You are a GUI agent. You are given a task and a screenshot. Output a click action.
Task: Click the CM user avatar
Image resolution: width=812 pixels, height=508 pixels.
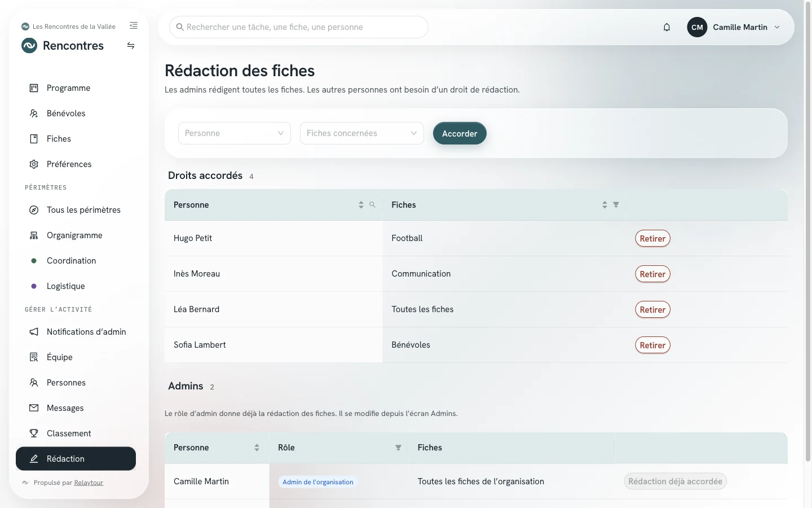coord(697,27)
